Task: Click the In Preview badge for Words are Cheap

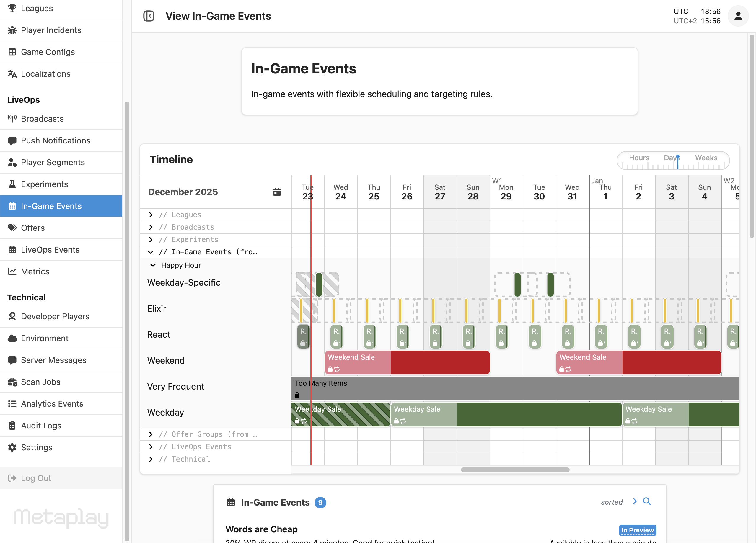Action: click(x=637, y=530)
